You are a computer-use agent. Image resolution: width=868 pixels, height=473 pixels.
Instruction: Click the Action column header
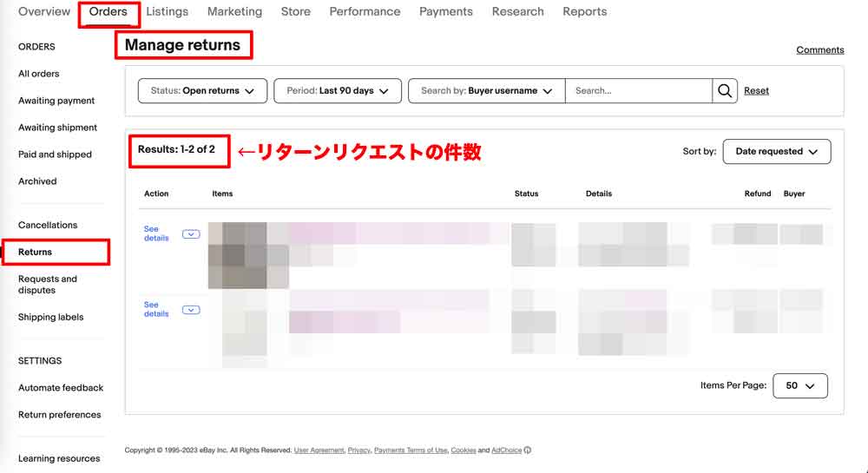[156, 194]
